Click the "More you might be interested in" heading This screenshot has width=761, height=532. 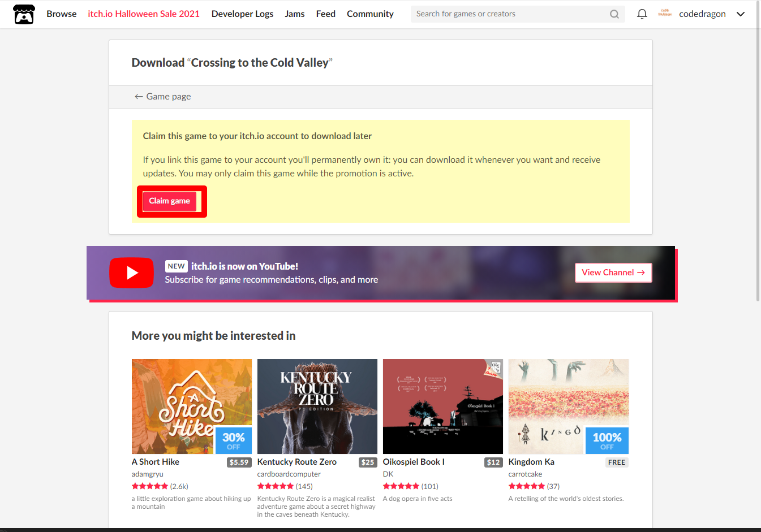point(213,336)
